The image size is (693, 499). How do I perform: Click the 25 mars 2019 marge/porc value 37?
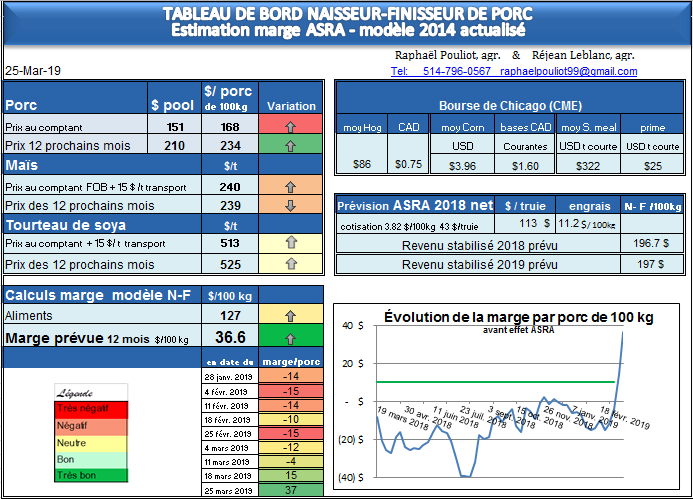(291, 490)
